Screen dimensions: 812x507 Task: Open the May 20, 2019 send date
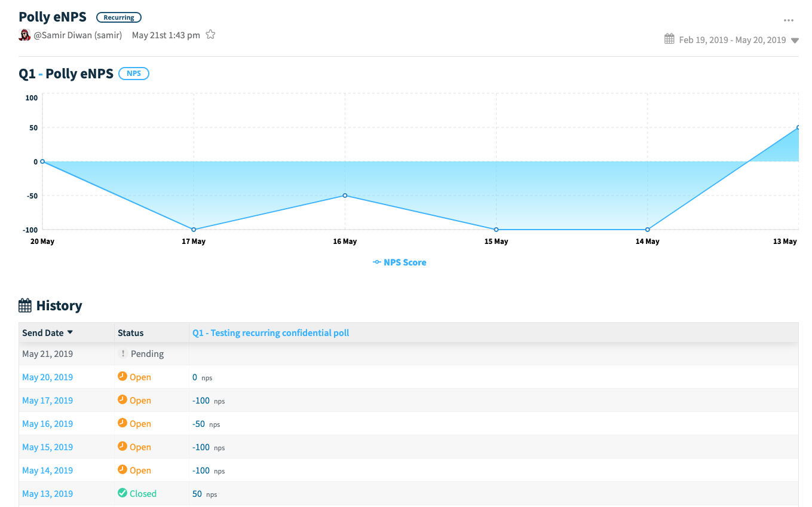click(48, 377)
